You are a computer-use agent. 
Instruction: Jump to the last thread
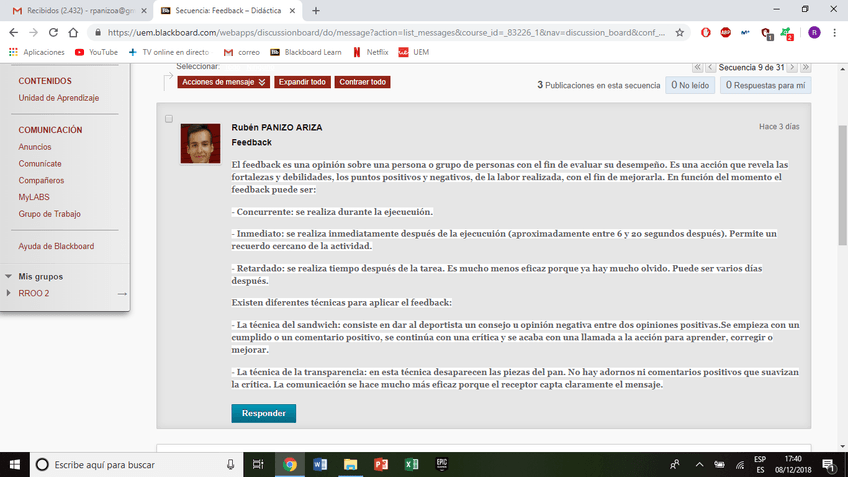click(x=805, y=67)
